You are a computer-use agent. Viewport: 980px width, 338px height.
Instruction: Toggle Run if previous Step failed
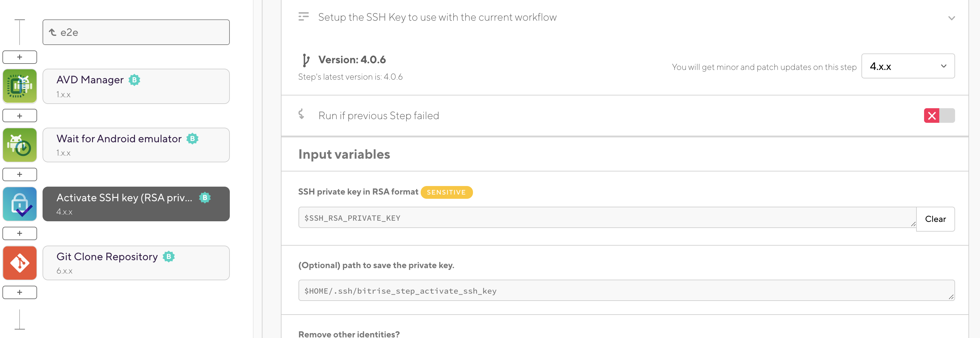pyautogui.click(x=939, y=116)
